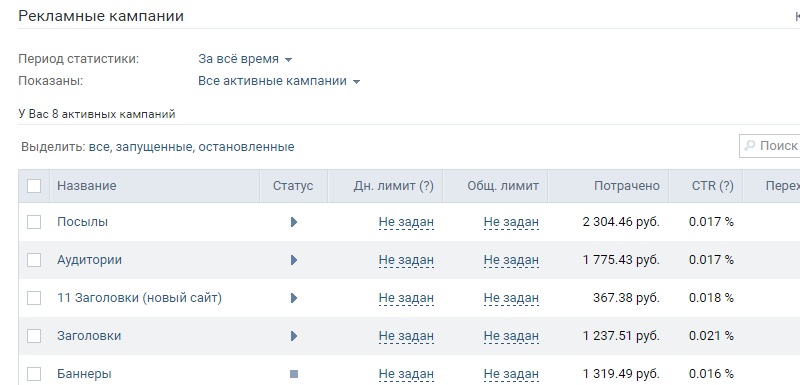Open the Заголовки campaign
The height and width of the screenshot is (385, 800).
[x=89, y=336]
